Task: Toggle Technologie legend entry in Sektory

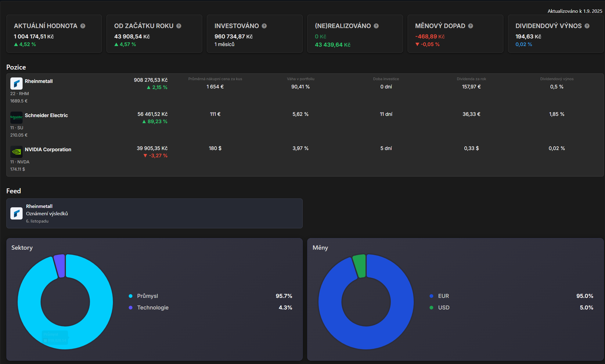Action: click(153, 308)
